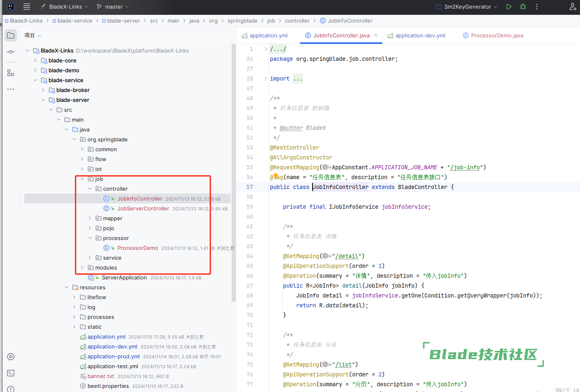Unfold the header comment on line 1
The image size is (580, 392).
[265, 49]
